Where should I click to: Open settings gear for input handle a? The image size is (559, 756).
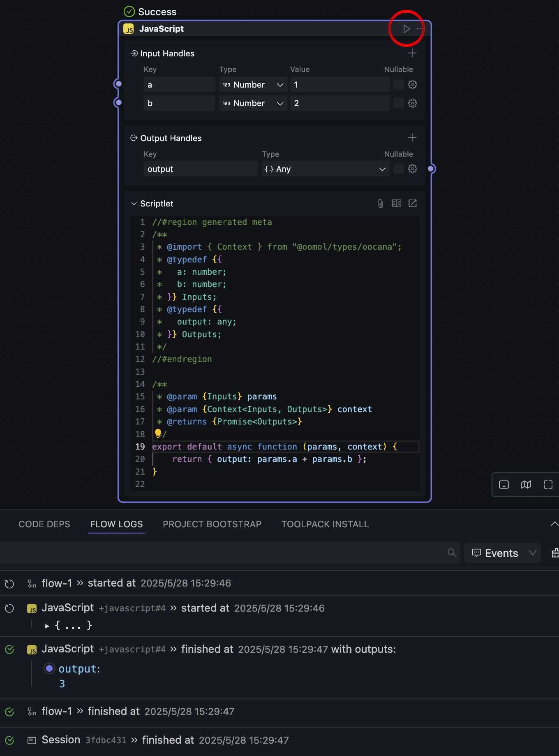[412, 85]
